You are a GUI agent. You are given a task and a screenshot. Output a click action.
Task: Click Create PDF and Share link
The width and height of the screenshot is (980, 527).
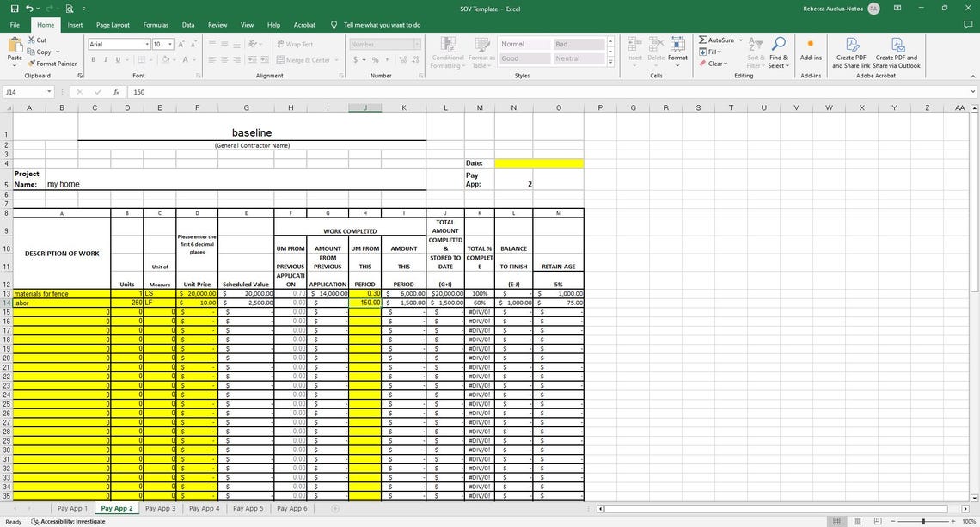pos(851,52)
